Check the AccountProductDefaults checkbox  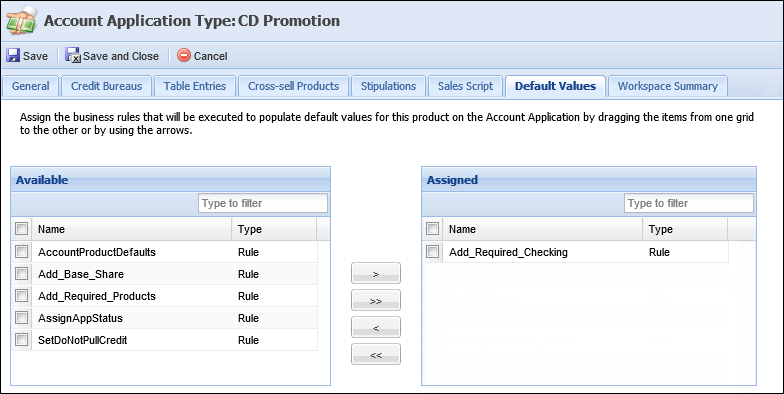click(22, 252)
